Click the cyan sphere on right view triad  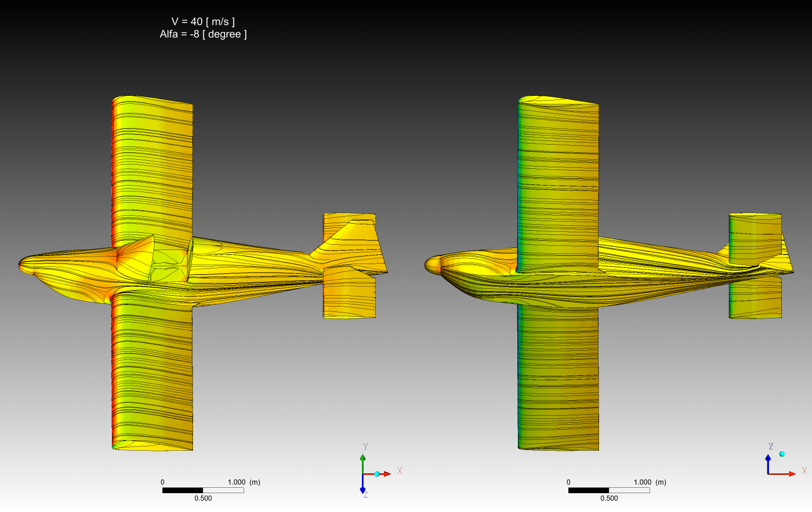pyautogui.click(x=782, y=454)
